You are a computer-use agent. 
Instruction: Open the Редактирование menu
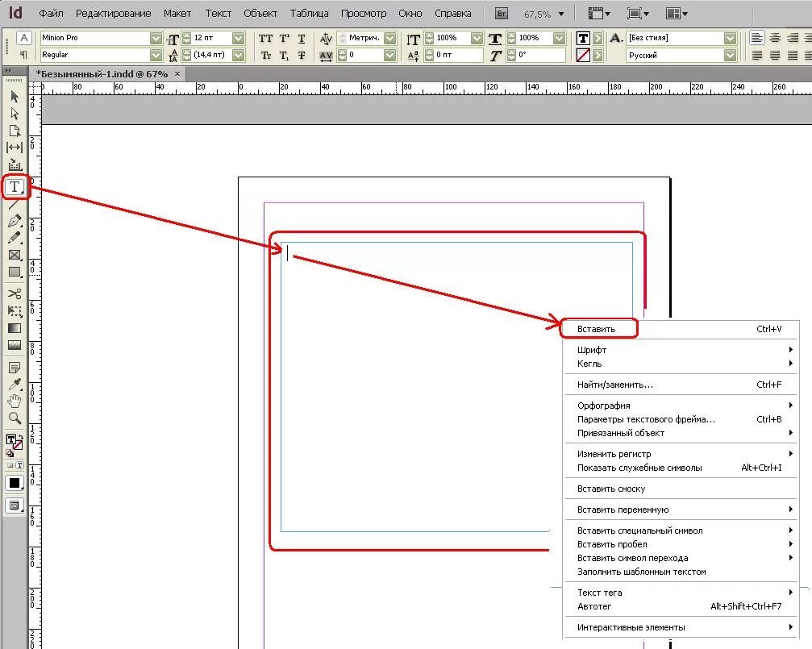coord(114,14)
